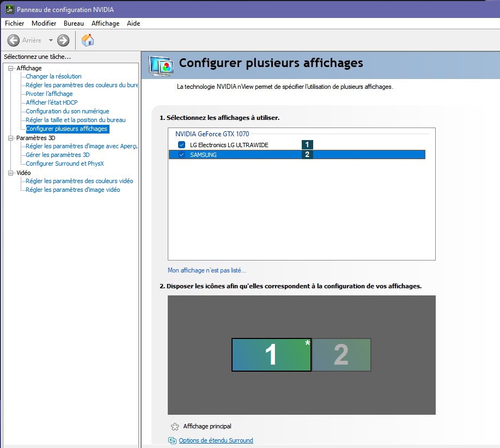
Task: Go to the Home page icon
Action: coord(87,40)
